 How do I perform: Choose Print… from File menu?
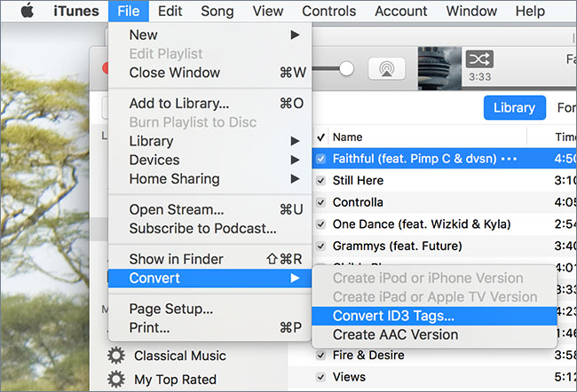point(209,327)
